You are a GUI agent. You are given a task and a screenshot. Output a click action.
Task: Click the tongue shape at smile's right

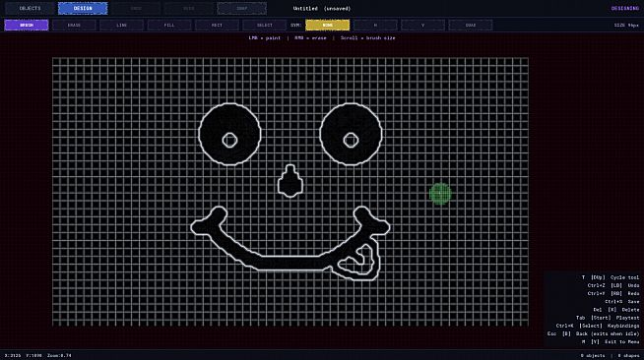pos(358,259)
